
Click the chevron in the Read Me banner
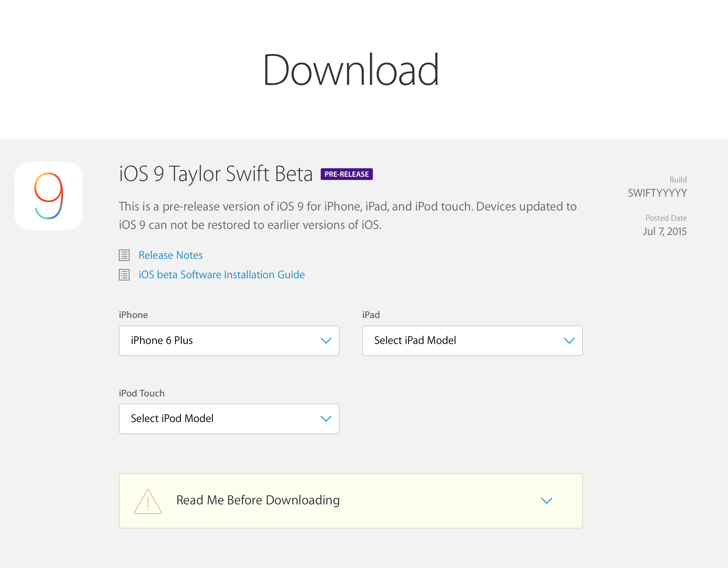point(547,501)
